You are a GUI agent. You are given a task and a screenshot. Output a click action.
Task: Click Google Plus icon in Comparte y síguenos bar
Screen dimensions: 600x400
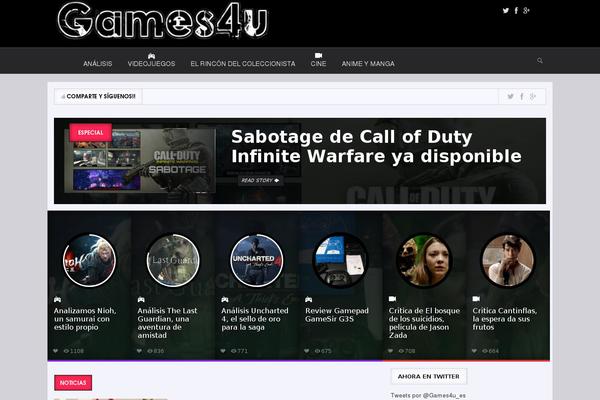533,96
